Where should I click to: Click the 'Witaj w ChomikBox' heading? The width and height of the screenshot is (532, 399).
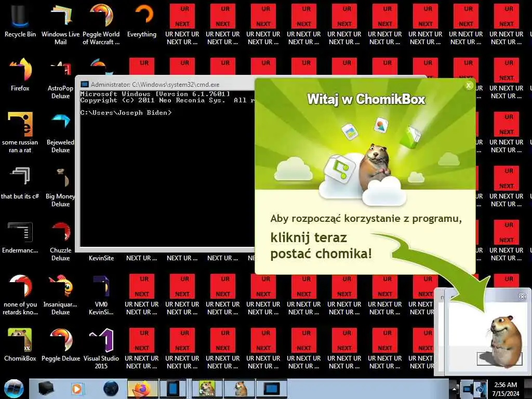click(x=366, y=99)
